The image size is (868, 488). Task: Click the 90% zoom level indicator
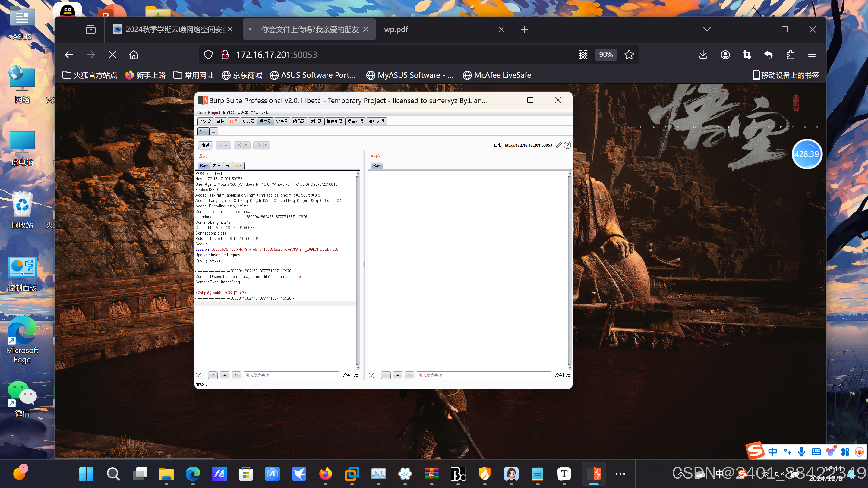tap(605, 55)
